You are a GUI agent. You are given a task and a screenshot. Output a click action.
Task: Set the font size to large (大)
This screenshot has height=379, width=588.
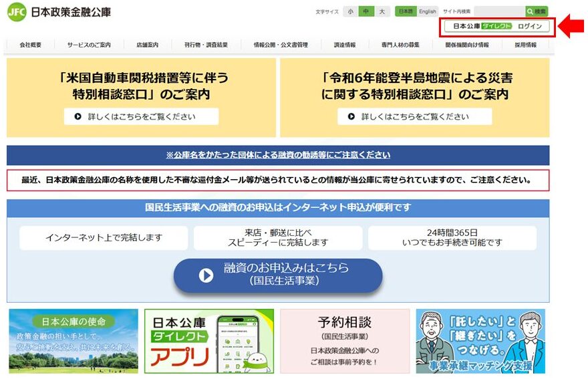pyautogui.click(x=382, y=11)
